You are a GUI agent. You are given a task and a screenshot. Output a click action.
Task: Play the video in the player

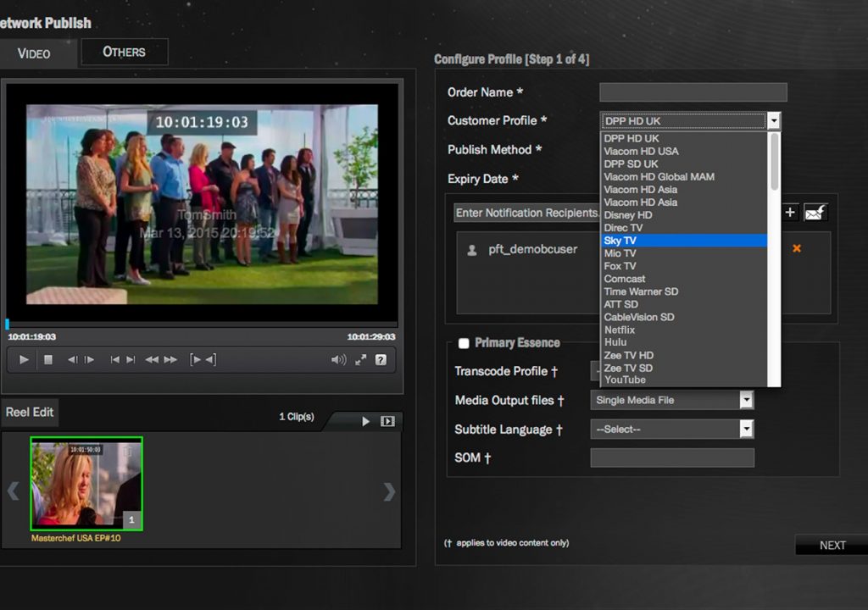[x=23, y=360]
